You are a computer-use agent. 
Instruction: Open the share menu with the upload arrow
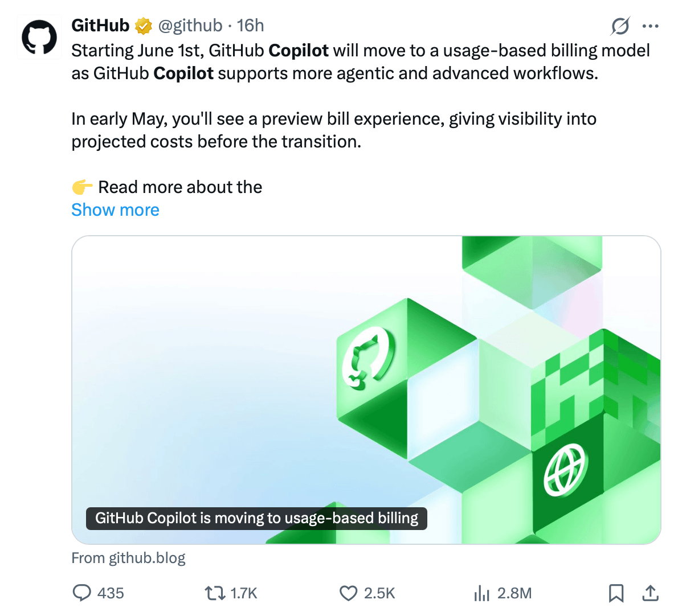(650, 593)
